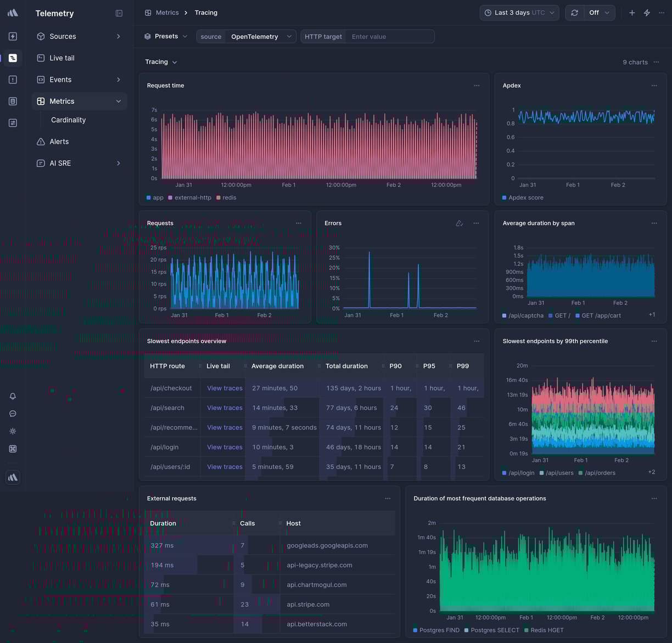View traces for /api/checkout
The width and height of the screenshot is (672, 643).
coord(224,388)
